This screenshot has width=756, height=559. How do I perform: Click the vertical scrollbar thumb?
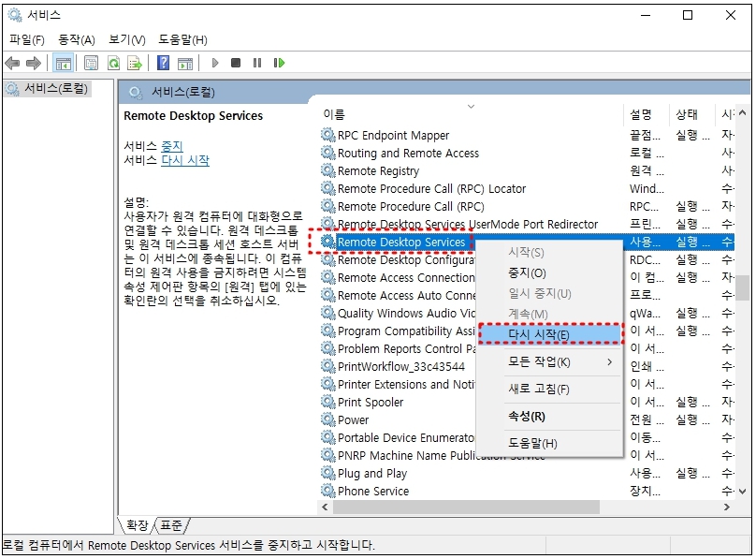743,288
